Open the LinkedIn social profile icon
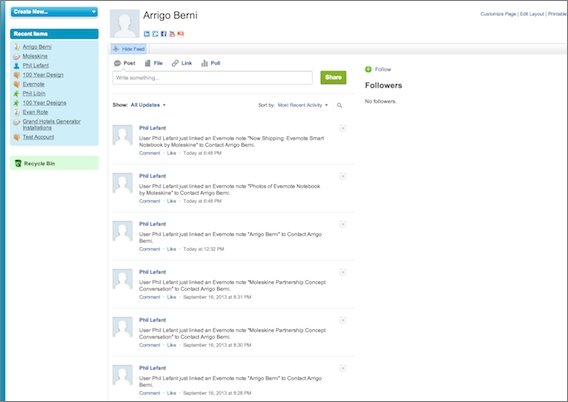This screenshot has height=402, width=568. [147, 34]
